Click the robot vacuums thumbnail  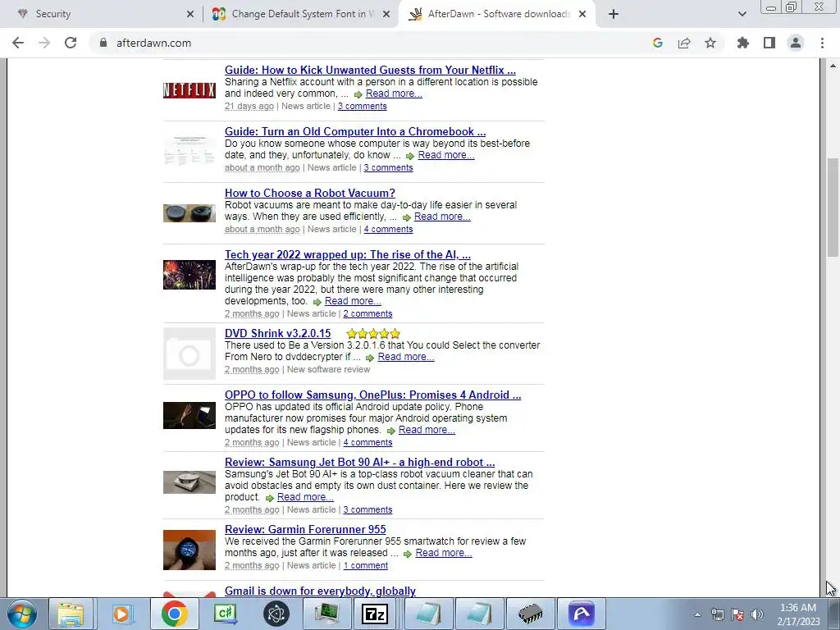[189, 213]
